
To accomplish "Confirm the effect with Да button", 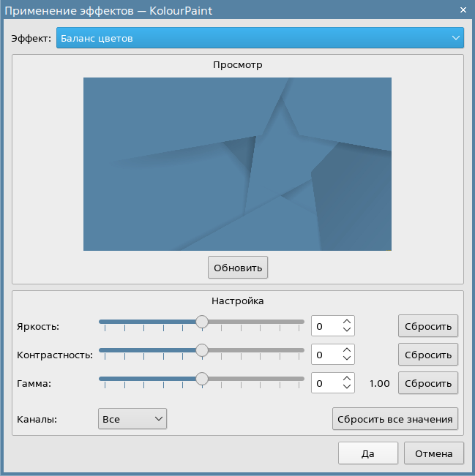I will (367, 453).
